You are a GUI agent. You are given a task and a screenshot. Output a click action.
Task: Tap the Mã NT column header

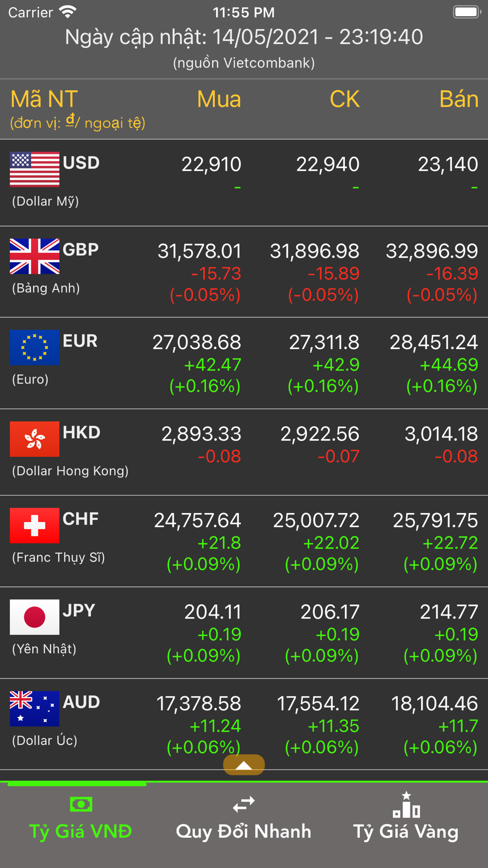(x=44, y=100)
